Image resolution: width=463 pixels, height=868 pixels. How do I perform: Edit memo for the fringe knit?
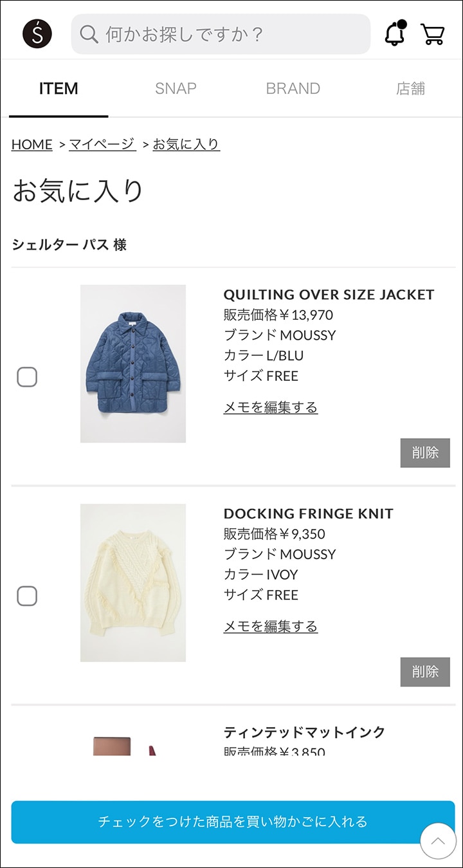270,626
